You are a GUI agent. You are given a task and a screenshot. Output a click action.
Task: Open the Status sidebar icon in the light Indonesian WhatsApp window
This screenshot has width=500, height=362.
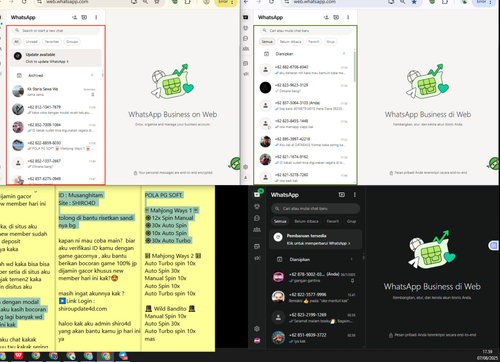(246, 28)
